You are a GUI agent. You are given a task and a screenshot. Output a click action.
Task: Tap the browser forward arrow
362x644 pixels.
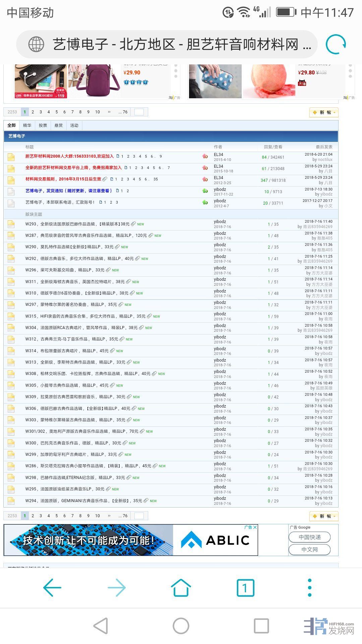point(117,588)
